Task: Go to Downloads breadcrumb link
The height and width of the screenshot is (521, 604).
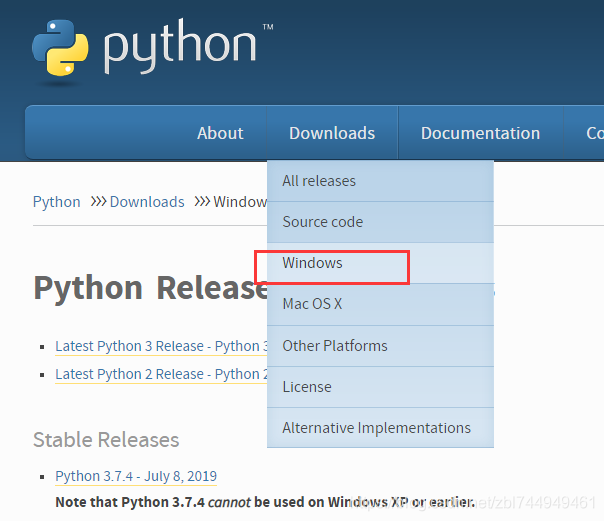Action: click(x=147, y=202)
